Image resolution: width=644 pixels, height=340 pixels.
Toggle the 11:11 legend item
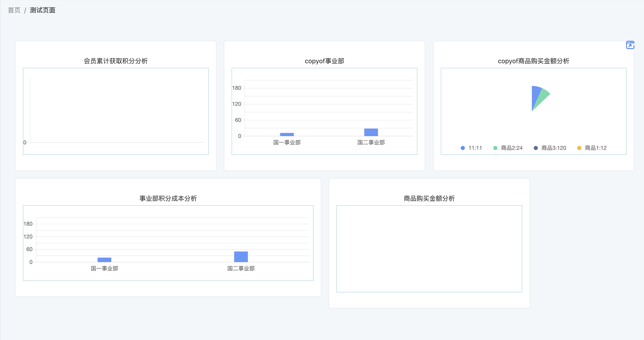[475, 148]
